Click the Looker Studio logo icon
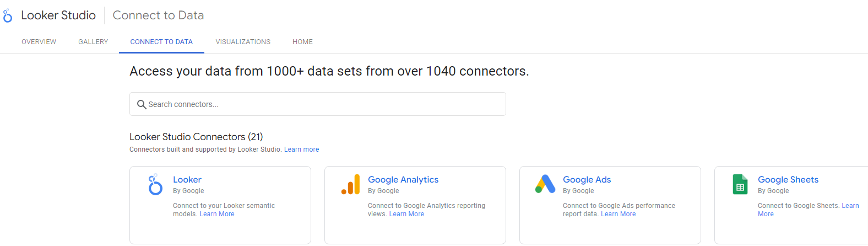Image resolution: width=868 pixels, height=246 pixels. coord(8,16)
